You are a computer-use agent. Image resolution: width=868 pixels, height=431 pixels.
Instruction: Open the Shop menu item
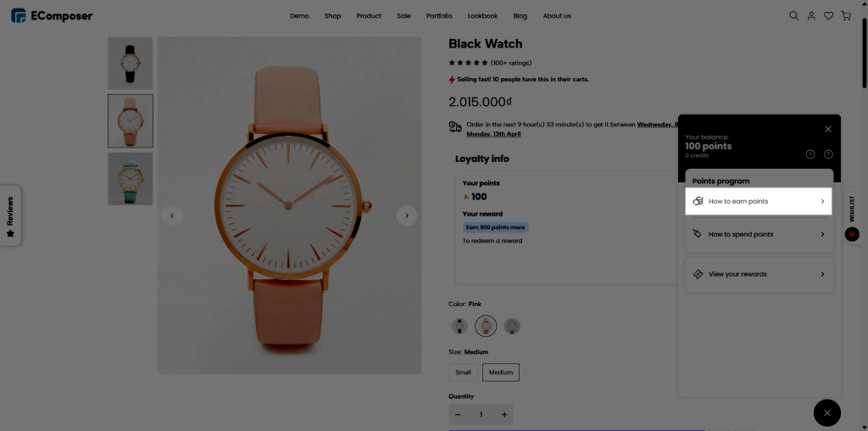[332, 16]
